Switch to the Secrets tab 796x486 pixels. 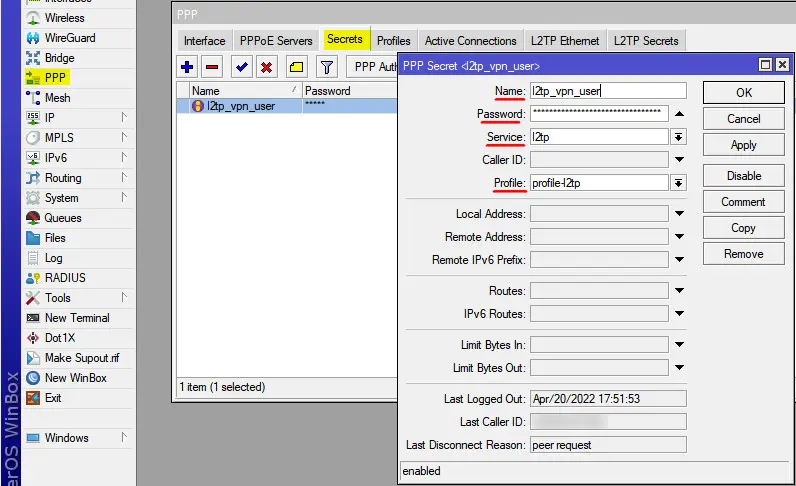click(x=345, y=39)
